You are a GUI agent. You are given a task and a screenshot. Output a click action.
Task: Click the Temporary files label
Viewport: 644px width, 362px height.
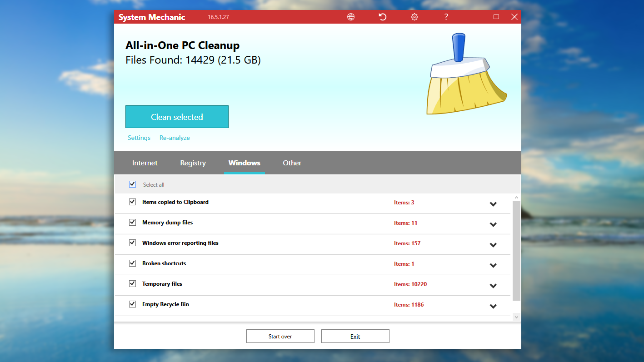(162, 284)
